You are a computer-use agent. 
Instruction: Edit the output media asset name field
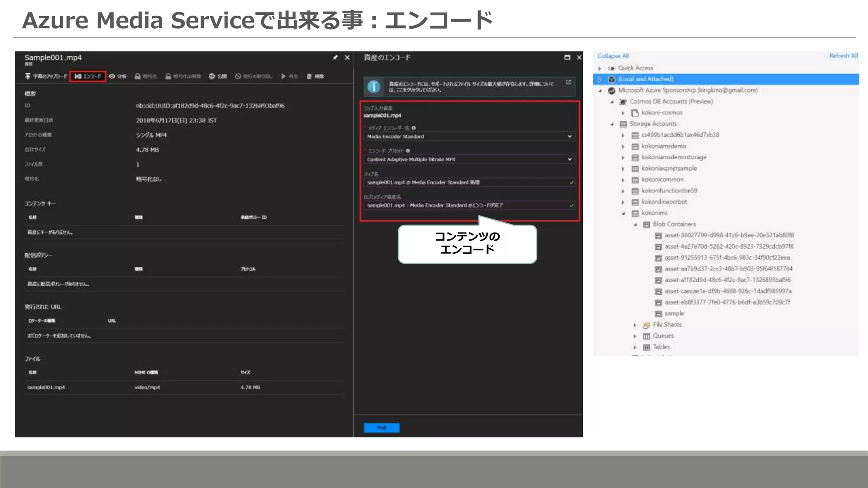tap(469, 205)
